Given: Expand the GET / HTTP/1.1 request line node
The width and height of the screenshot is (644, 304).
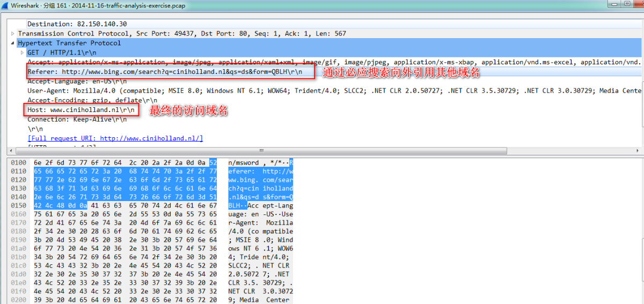Looking at the screenshot, I should coord(22,53).
